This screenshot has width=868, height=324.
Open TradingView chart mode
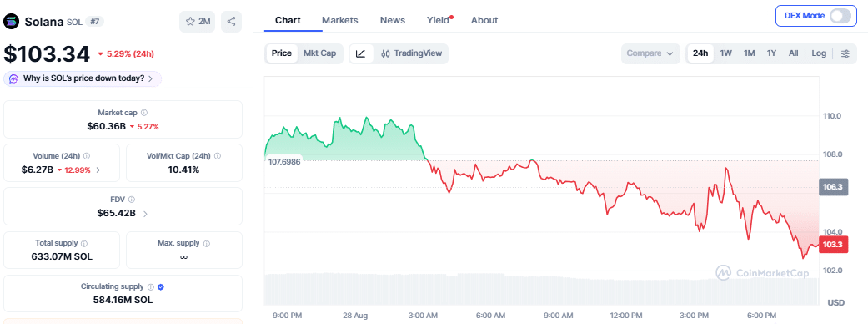[x=411, y=53]
